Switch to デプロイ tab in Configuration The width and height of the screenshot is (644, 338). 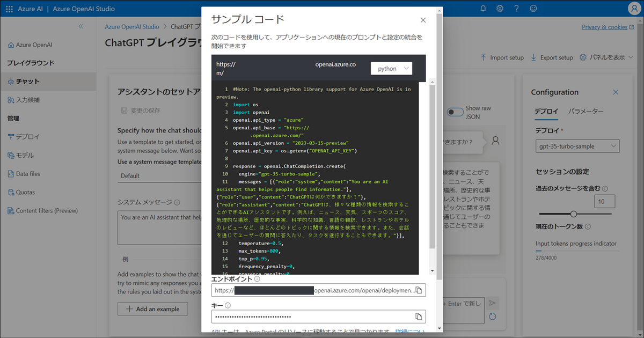click(547, 111)
